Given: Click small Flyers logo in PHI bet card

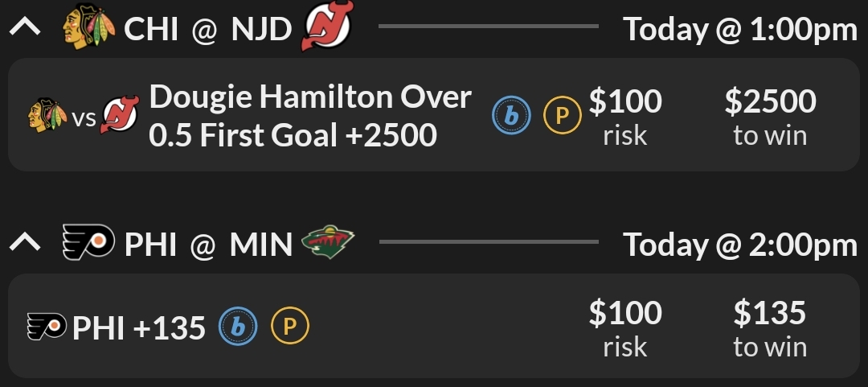Looking at the screenshot, I should tap(47, 327).
